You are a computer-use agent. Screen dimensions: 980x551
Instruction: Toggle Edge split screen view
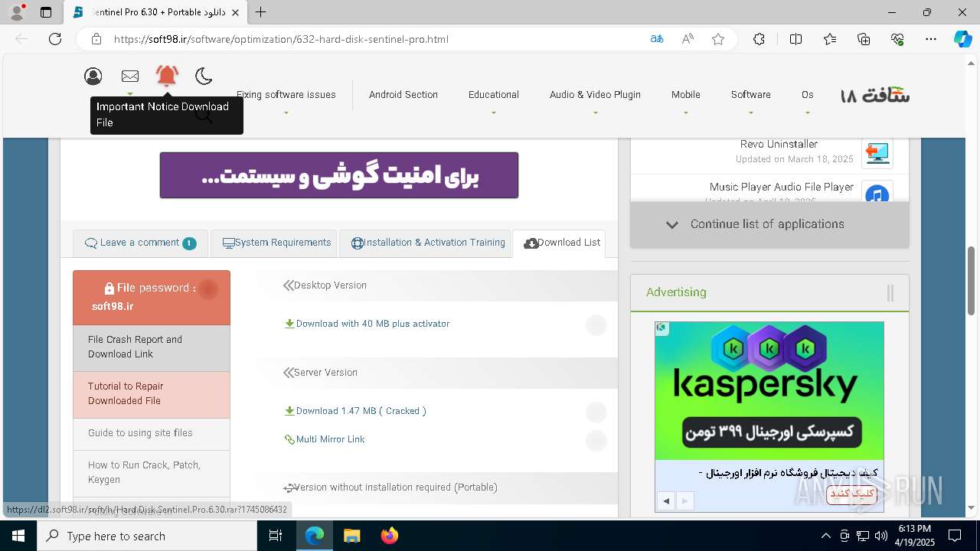795,39
